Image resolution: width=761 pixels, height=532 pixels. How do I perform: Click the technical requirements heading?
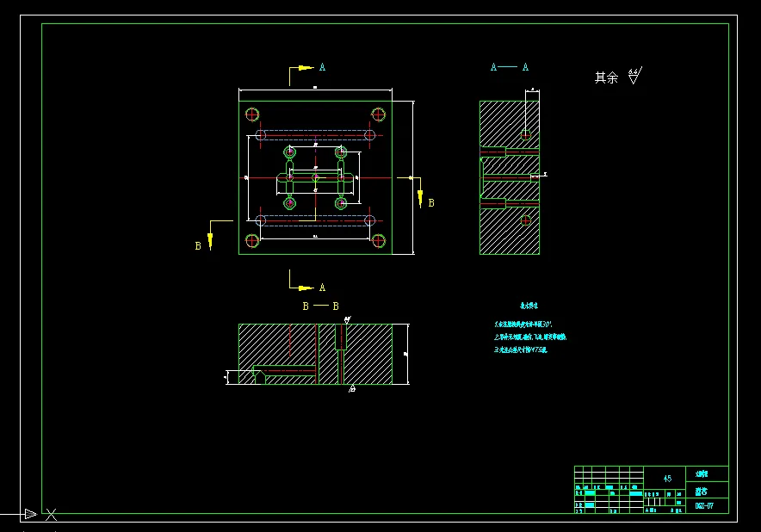pyautogui.click(x=529, y=306)
